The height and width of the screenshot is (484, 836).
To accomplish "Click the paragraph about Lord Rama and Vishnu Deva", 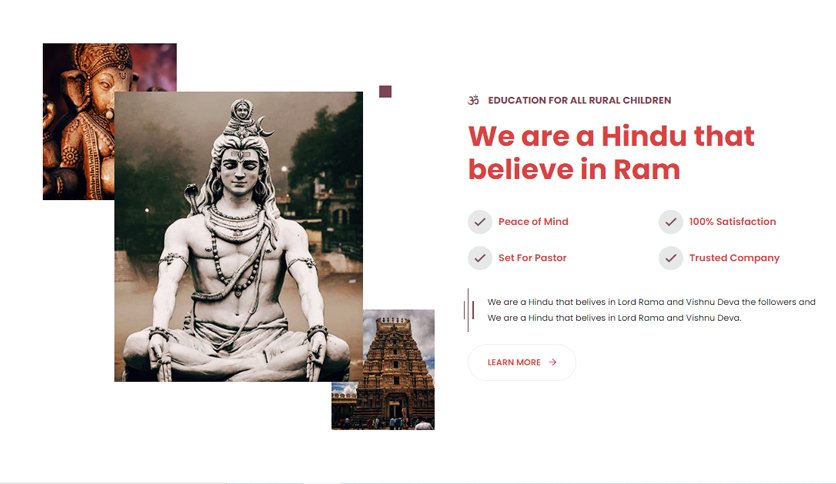I will click(651, 310).
